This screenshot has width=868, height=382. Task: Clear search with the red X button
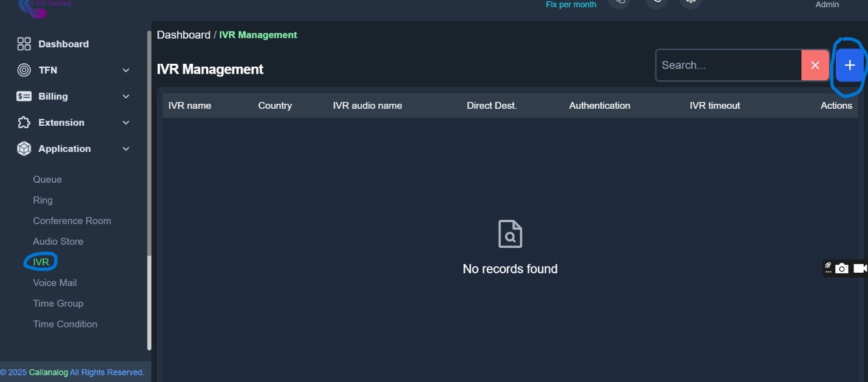pos(815,66)
